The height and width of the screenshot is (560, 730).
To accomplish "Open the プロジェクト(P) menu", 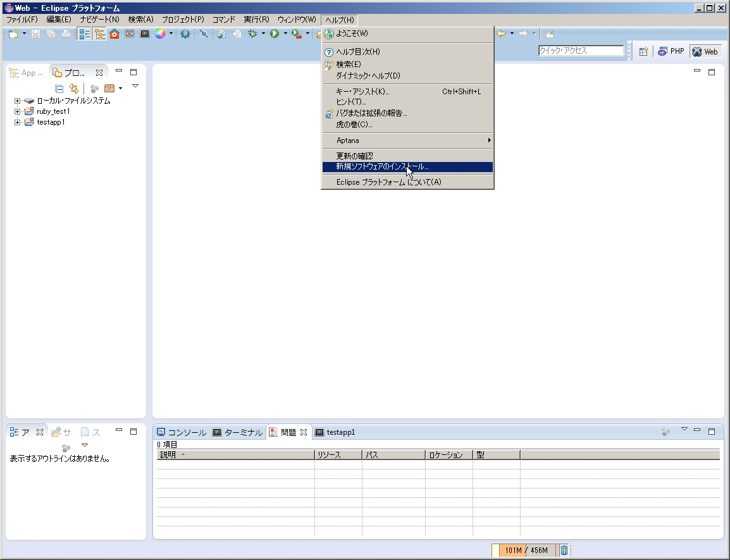I will click(182, 20).
